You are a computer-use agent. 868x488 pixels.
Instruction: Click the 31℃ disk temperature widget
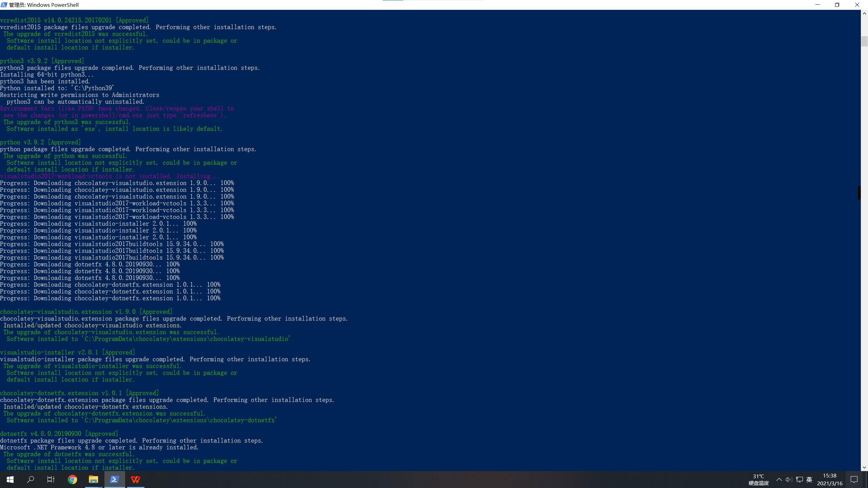coord(758,480)
